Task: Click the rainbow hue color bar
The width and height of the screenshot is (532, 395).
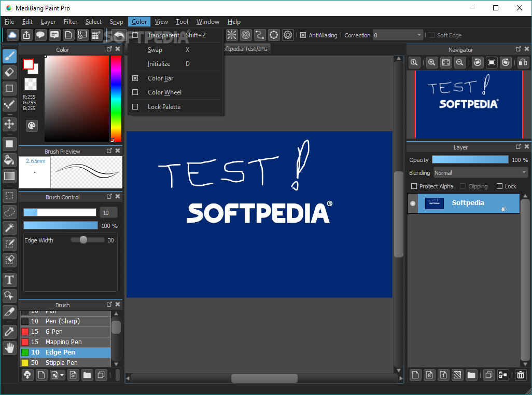Action: click(116, 99)
